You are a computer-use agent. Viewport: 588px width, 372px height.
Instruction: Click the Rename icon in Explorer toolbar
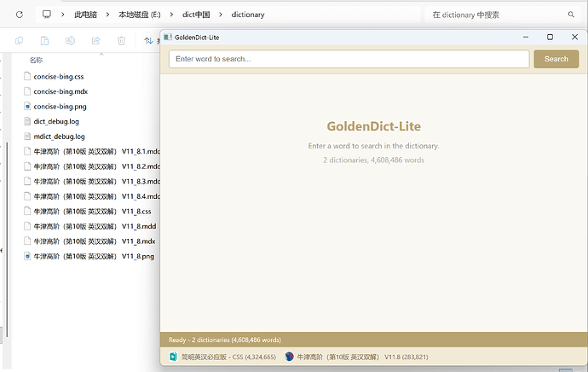pos(70,41)
